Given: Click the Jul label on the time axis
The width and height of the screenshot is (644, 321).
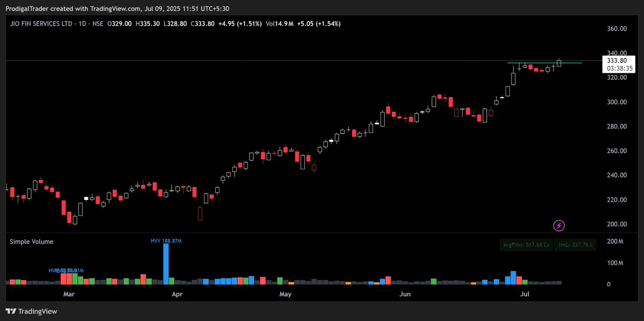Looking at the screenshot, I should click(x=525, y=294).
